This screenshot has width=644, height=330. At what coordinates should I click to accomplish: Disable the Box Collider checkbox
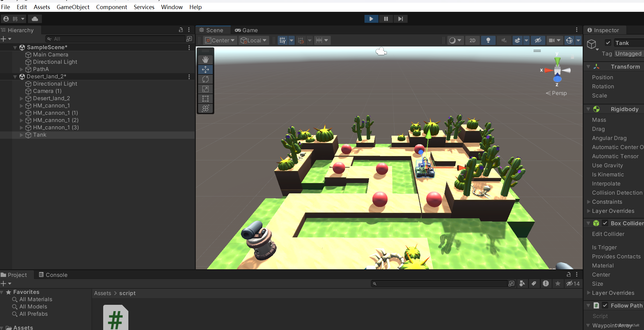coord(605,223)
